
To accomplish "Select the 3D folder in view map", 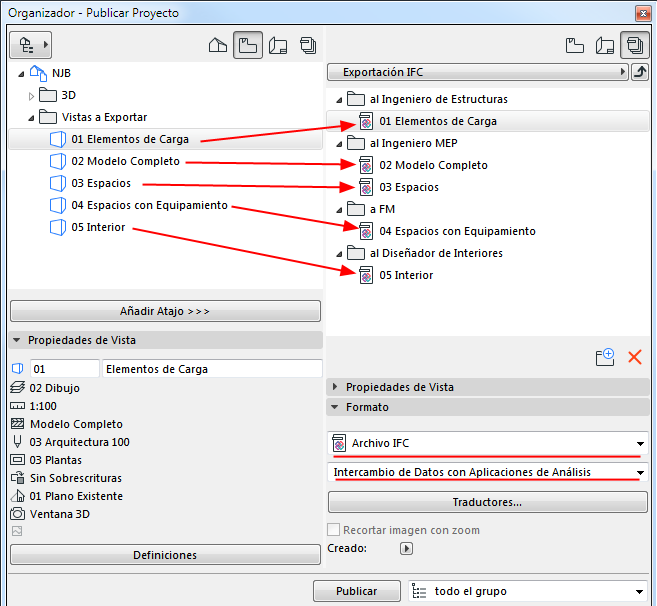I will tap(57, 95).
